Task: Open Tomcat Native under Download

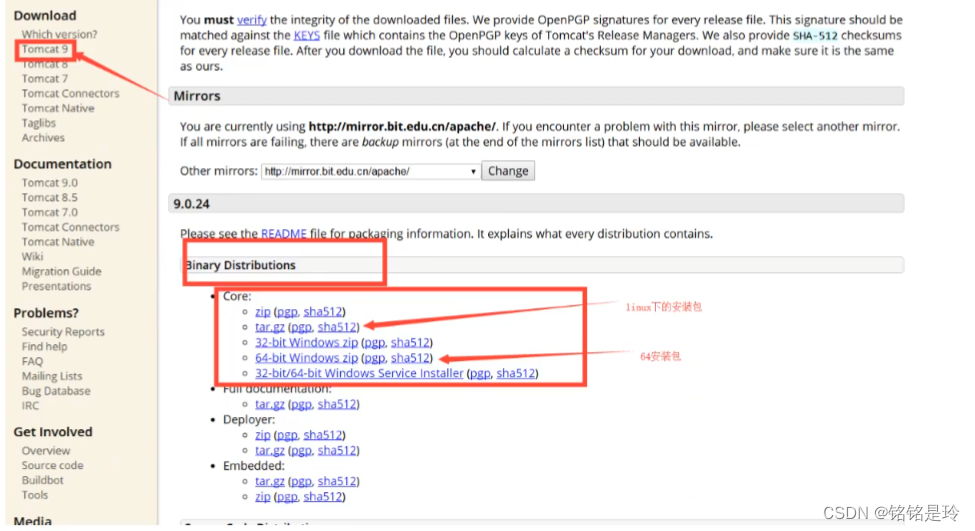Action: pos(58,108)
